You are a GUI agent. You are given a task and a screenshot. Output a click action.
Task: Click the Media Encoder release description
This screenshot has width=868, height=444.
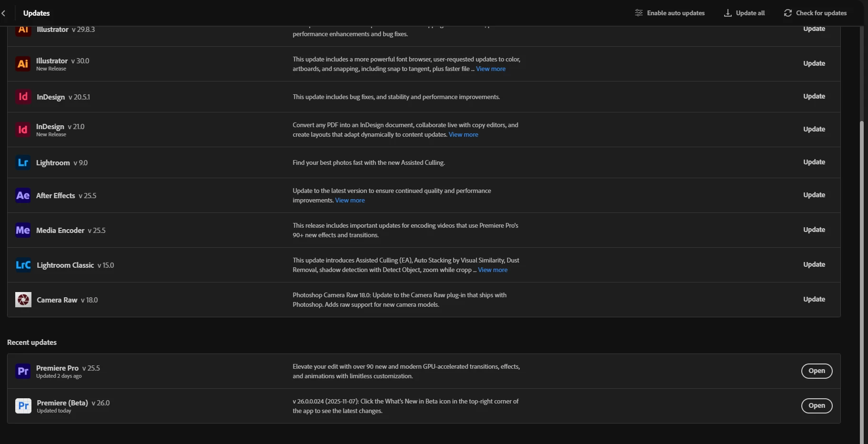(x=405, y=231)
